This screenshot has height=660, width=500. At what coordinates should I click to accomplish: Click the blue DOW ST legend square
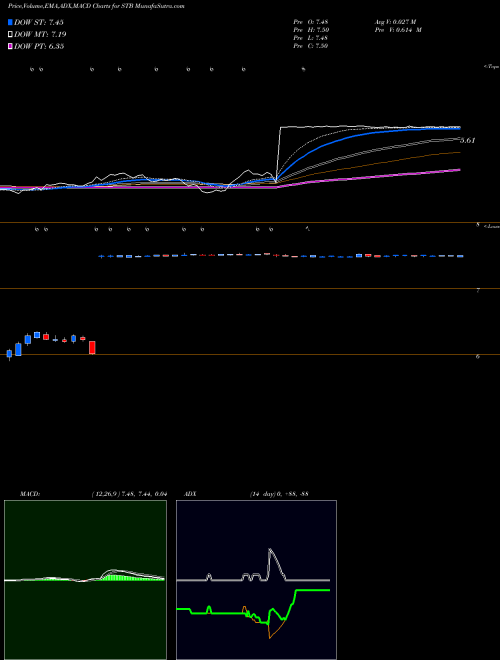click(10, 22)
